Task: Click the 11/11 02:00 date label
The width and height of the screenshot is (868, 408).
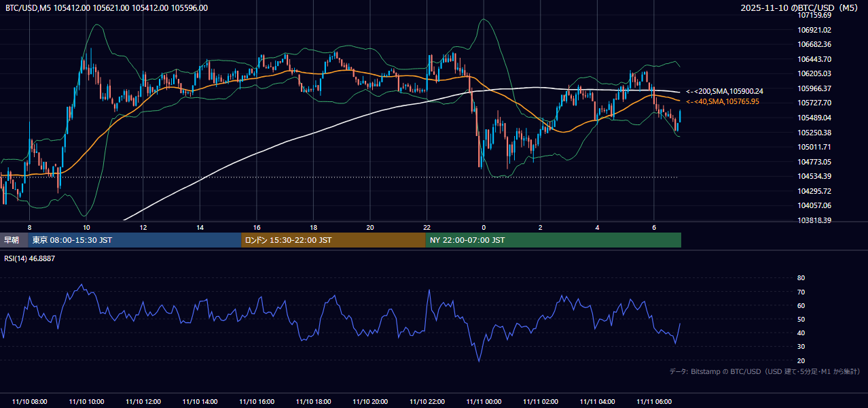Action: click(540, 402)
